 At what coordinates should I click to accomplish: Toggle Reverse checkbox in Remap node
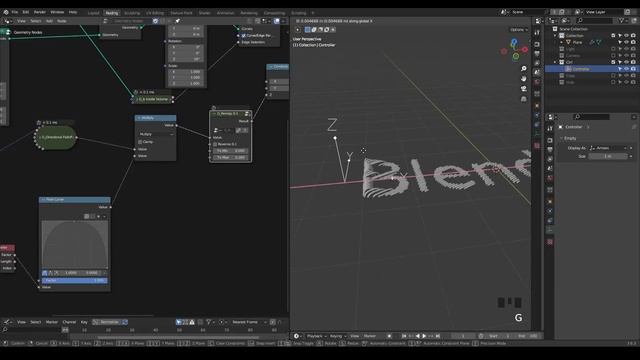(x=215, y=144)
